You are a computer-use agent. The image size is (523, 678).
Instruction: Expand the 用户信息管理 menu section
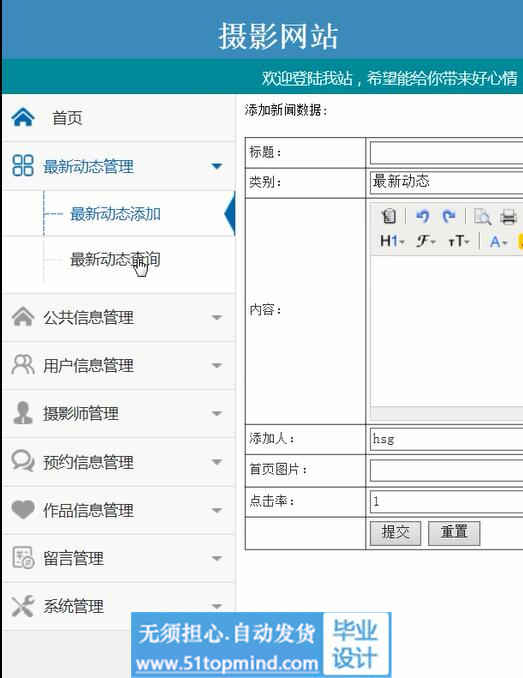tap(119, 365)
